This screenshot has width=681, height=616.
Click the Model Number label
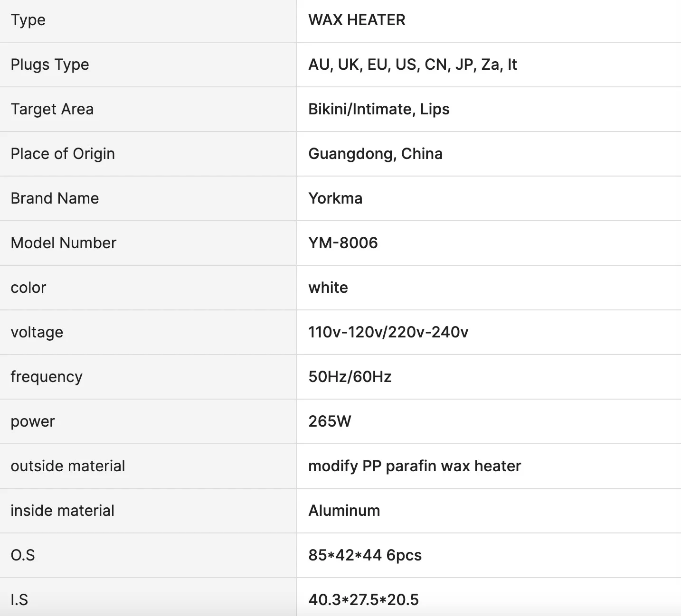point(63,243)
